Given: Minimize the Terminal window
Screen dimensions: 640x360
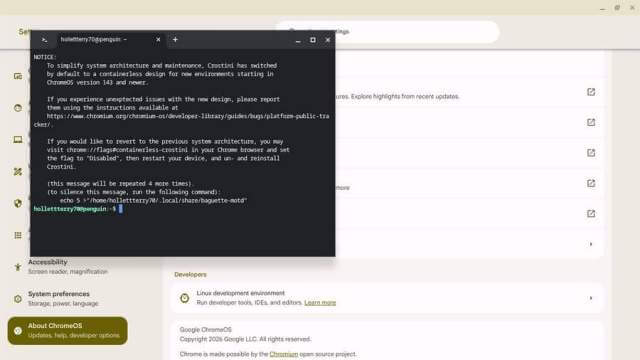Looking at the screenshot, I should 298,40.
